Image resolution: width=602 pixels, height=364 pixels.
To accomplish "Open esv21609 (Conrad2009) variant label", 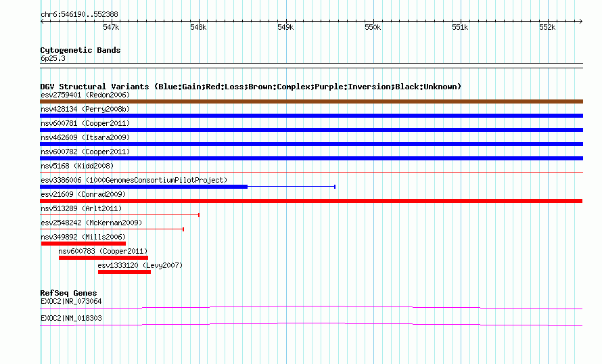I will (83, 194).
